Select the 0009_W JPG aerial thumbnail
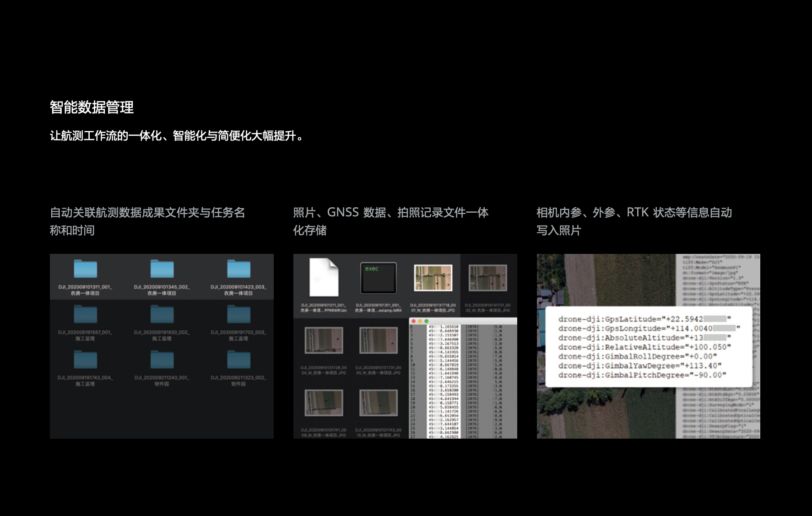 324,403
